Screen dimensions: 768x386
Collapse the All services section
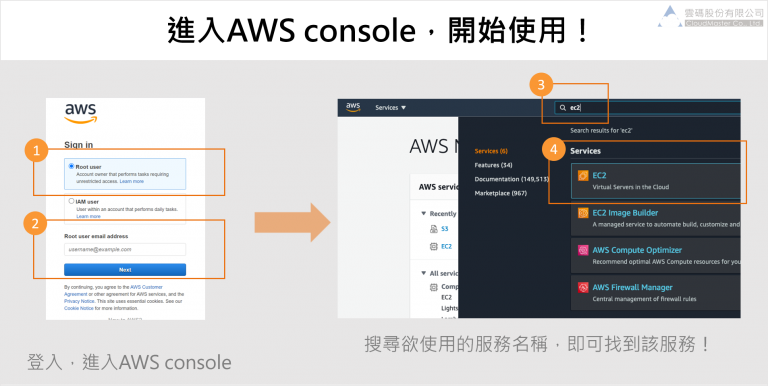pyautogui.click(x=424, y=273)
